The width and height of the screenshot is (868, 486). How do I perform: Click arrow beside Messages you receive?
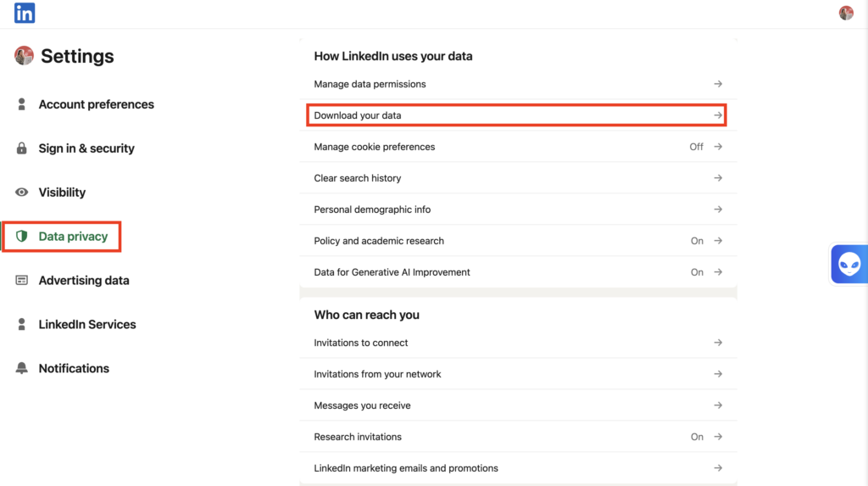(718, 405)
